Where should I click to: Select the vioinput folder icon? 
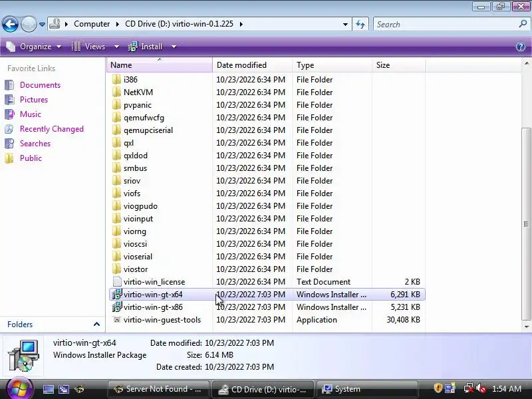(116, 219)
